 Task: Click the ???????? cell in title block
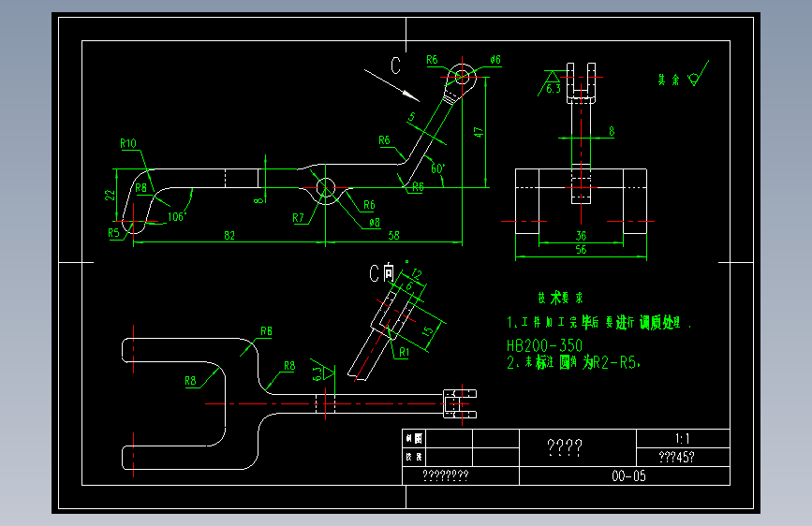(x=461, y=475)
